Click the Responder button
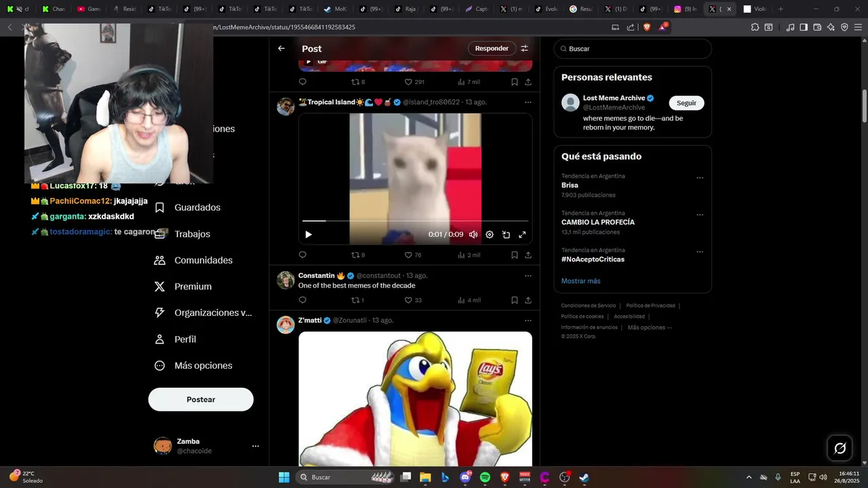 (x=492, y=49)
